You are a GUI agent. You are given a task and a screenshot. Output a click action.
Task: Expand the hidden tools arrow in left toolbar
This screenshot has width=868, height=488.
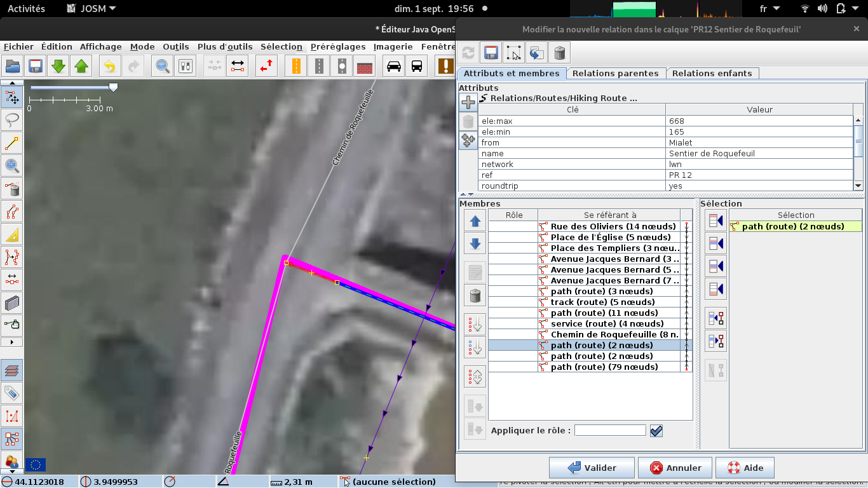click(11, 342)
